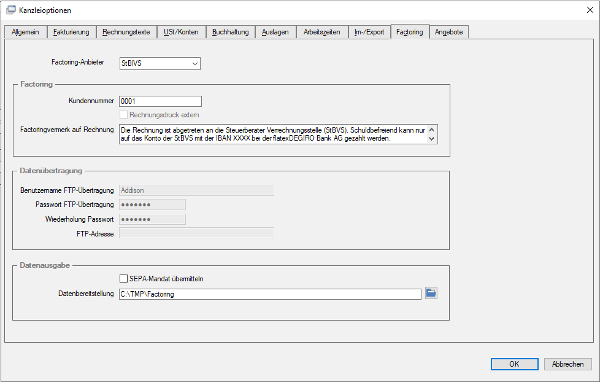
Task: Click the Wiederholung Passwort field
Action: click(152, 219)
